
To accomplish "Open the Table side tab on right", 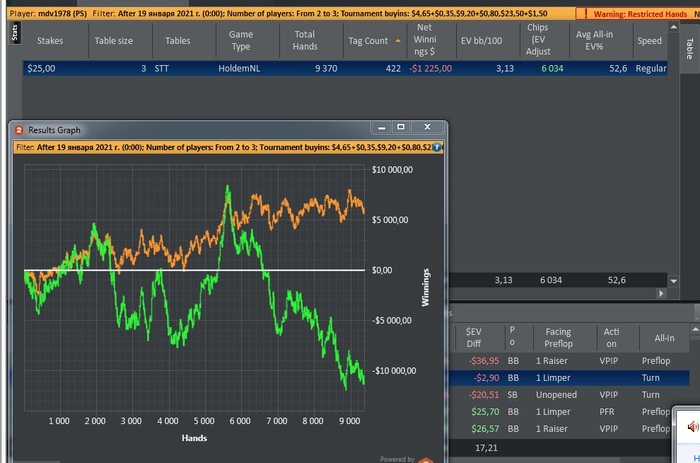I will 690,48.
